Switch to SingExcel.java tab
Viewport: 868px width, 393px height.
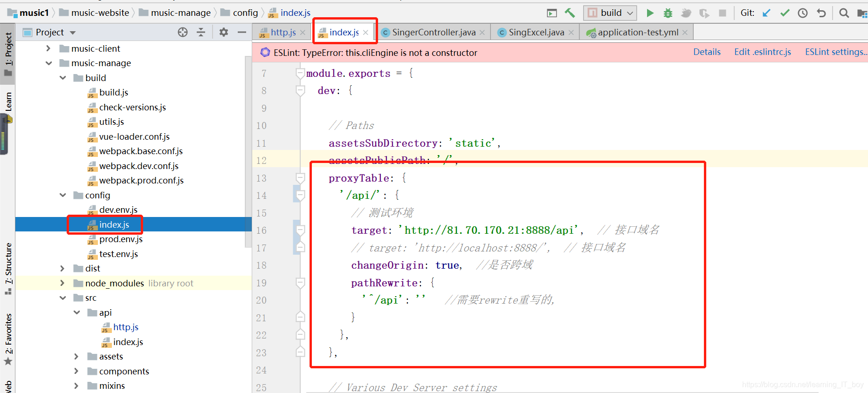536,32
